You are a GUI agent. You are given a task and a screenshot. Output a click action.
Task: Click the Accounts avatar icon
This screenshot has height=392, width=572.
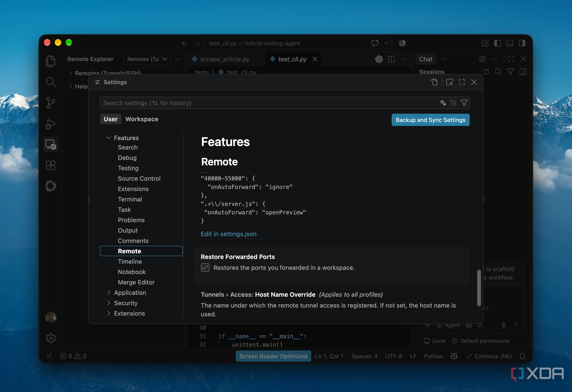pyautogui.click(x=51, y=317)
